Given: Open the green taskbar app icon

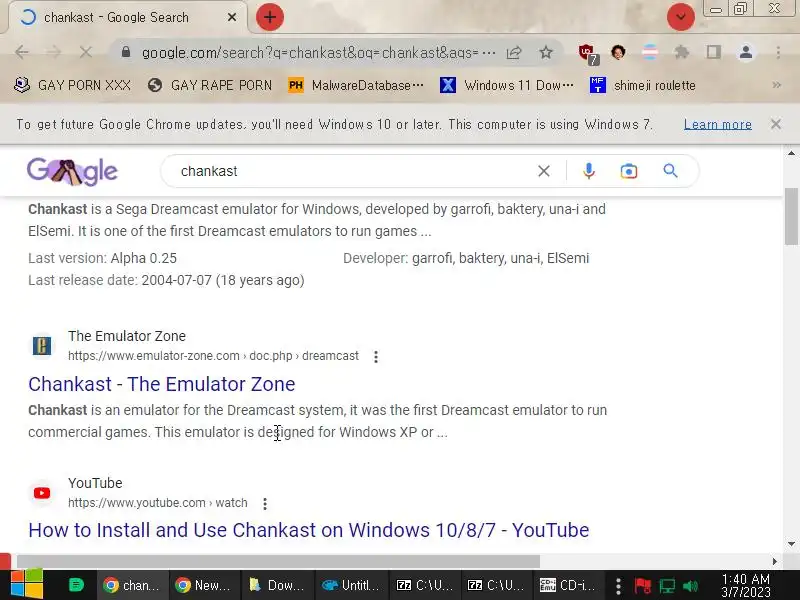Looking at the screenshot, I should (x=76, y=585).
